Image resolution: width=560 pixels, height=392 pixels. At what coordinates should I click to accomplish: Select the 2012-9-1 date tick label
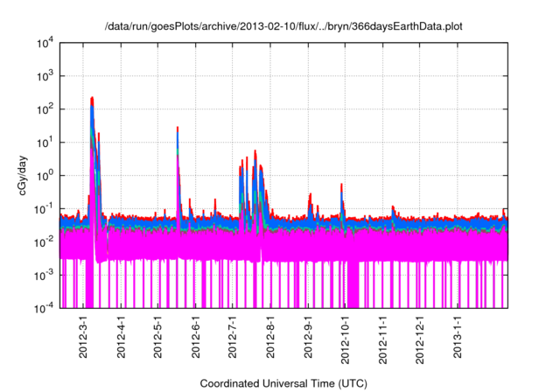(309, 339)
